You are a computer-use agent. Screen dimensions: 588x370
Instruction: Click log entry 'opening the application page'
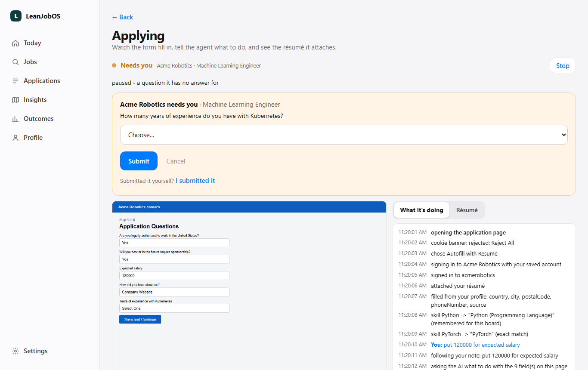click(468, 232)
